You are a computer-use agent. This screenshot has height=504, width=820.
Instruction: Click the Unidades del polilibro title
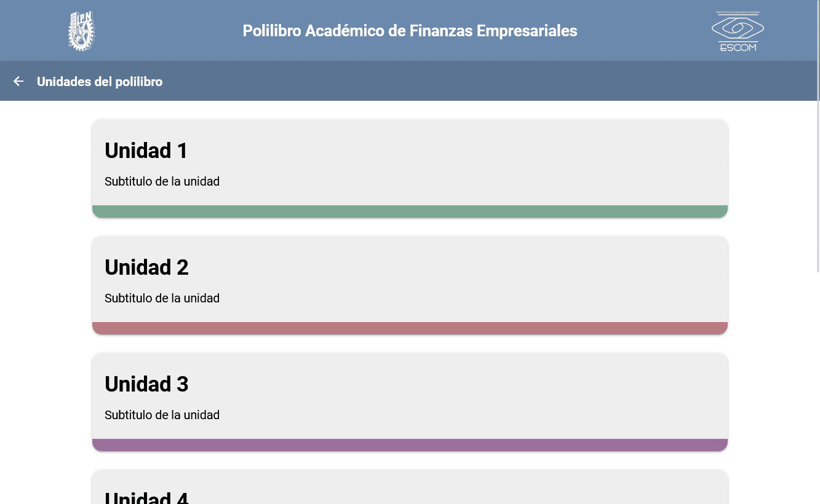[100, 82]
